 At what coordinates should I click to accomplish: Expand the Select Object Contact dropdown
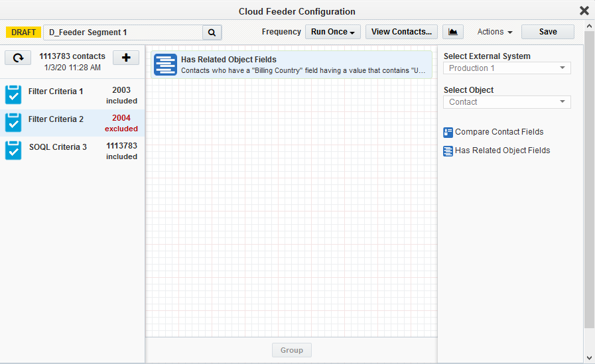pos(507,102)
